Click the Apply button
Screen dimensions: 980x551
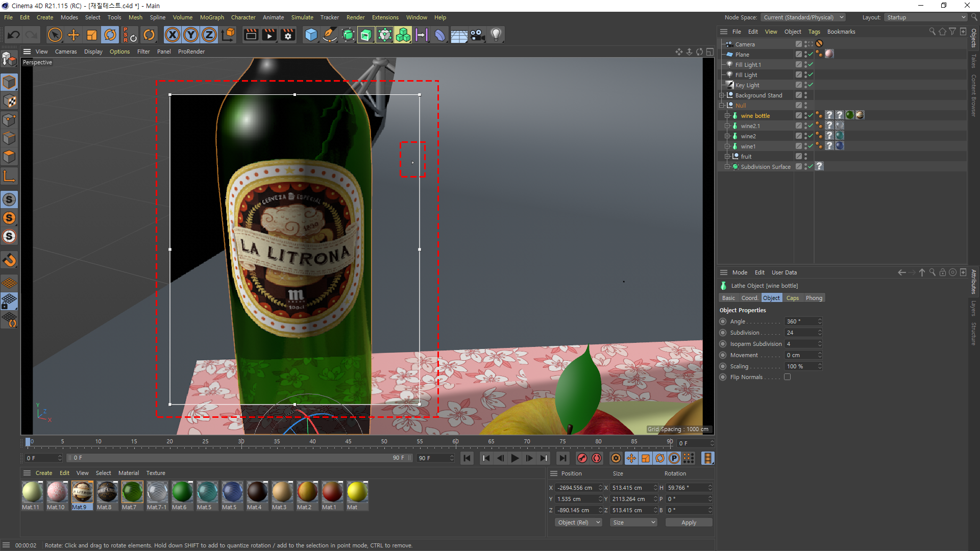689,522
